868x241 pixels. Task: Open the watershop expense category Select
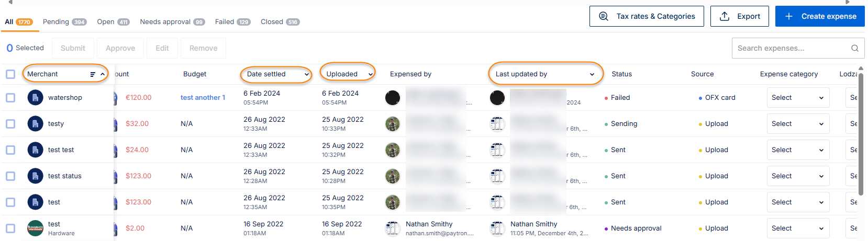797,98
